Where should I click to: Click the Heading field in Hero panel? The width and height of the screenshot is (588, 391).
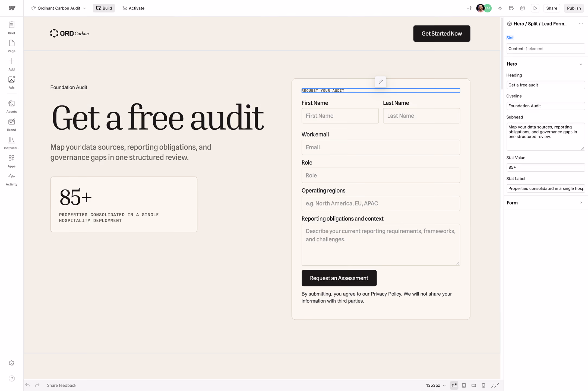(545, 85)
